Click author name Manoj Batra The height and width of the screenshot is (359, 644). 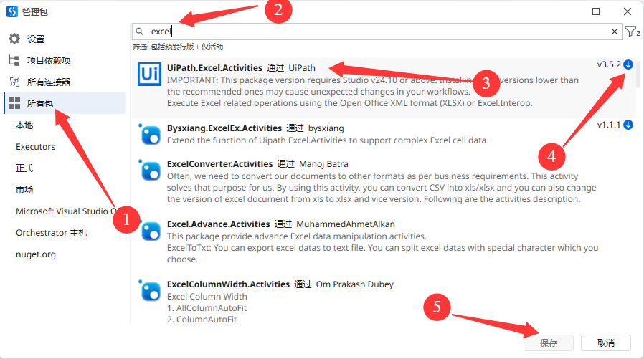(x=323, y=163)
